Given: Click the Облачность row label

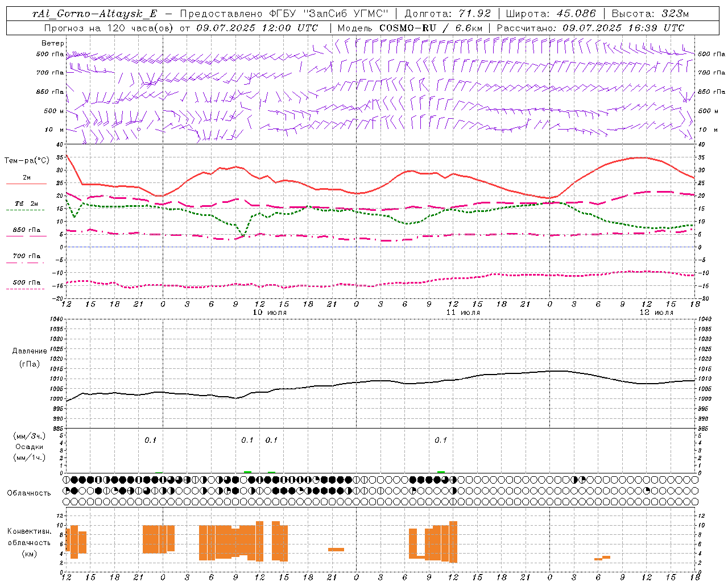Looking at the screenshot, I should (x=29, y=493).
